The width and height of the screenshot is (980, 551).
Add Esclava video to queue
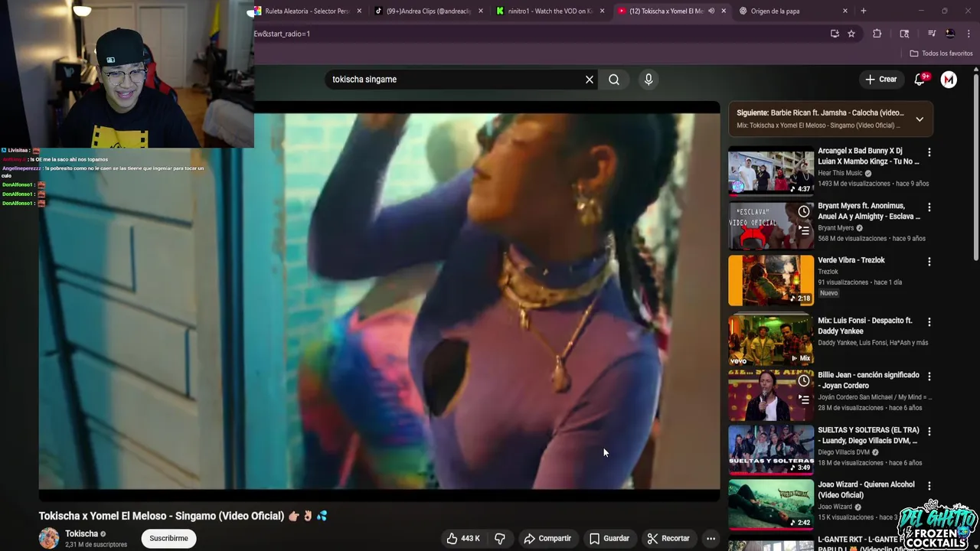(x=803, y=229)
